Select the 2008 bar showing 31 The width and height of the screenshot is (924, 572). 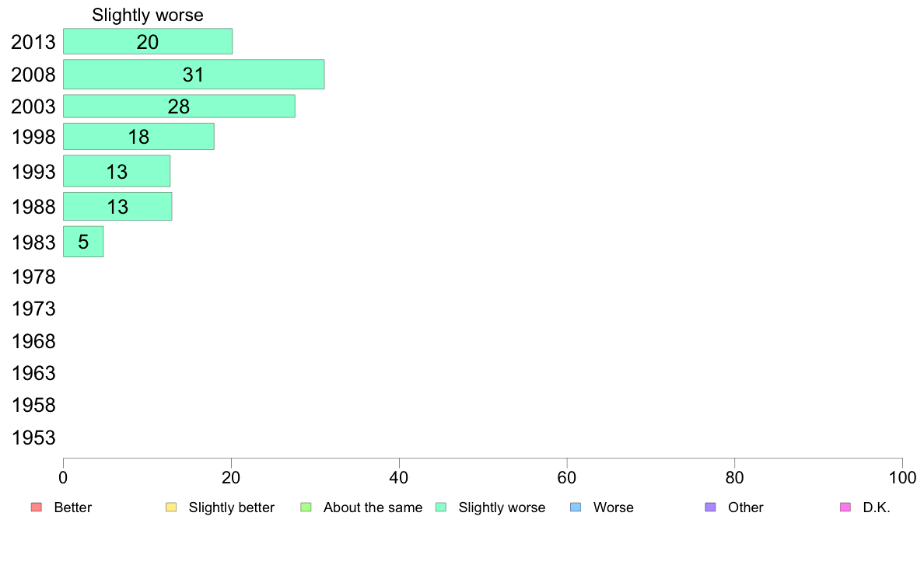[x=194, y=75]
